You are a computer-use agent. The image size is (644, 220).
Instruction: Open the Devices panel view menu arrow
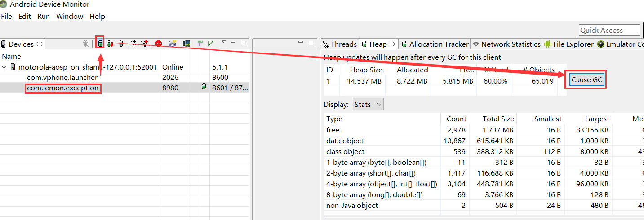(x=223, y=42)
